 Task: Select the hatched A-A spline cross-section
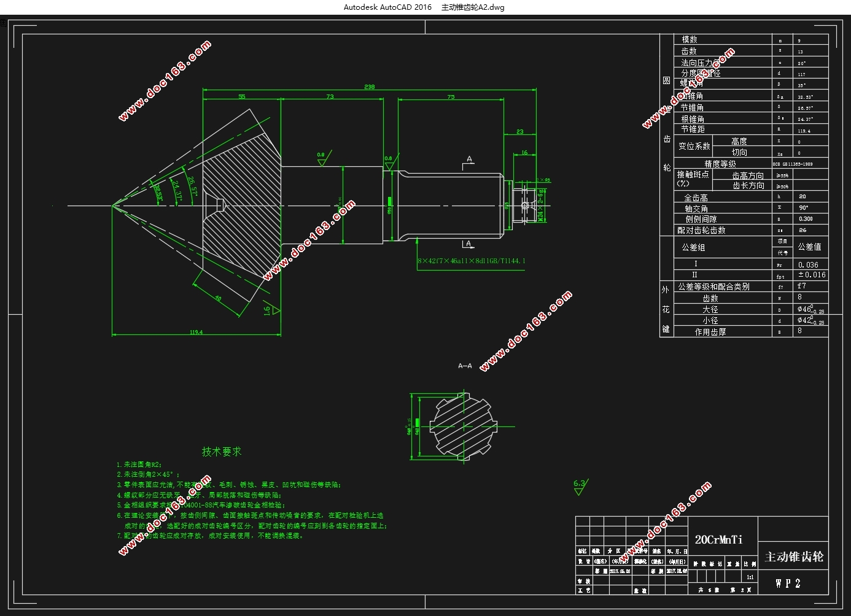click(x=463, y=426)
